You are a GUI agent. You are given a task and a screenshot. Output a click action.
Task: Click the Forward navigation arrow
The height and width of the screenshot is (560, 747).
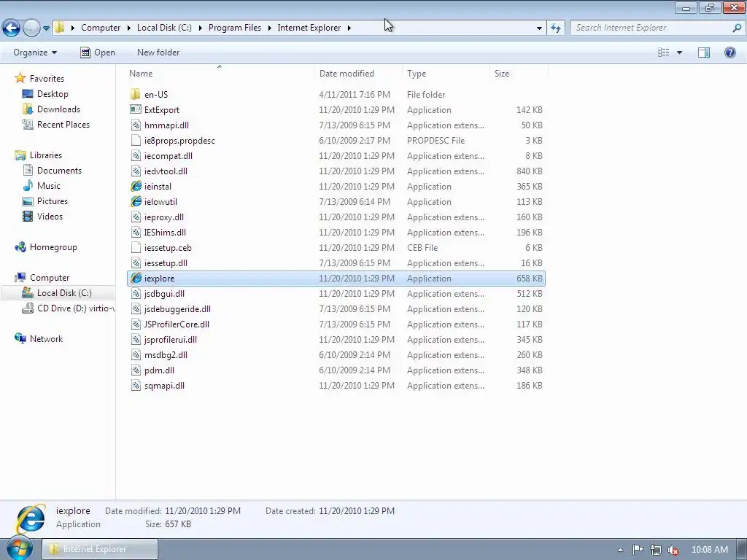(x=31, y=28)
